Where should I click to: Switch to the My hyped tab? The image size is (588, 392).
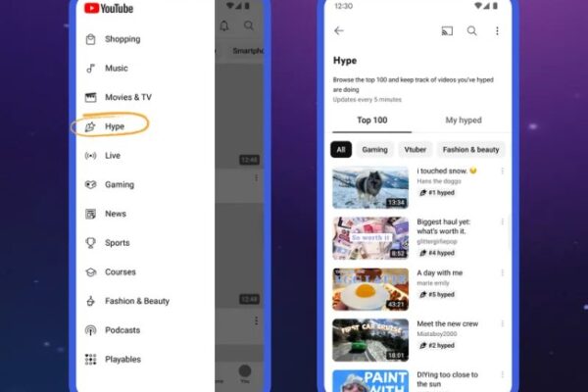464,120
